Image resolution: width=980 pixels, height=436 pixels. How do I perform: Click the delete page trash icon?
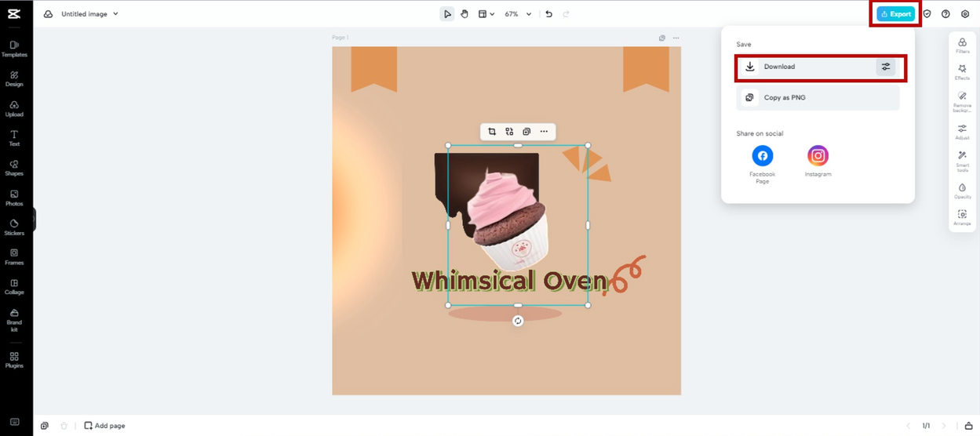64,426
